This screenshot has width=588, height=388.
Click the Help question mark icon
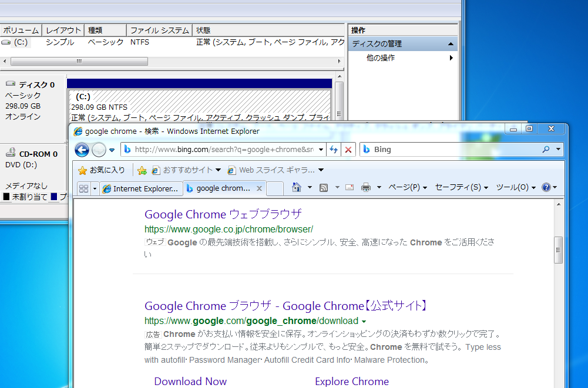546,187
